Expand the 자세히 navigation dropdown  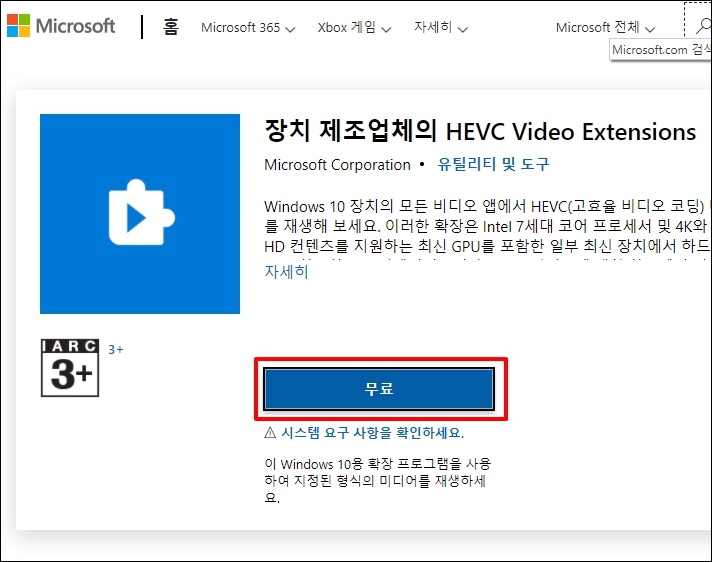(x=440, y=28)
